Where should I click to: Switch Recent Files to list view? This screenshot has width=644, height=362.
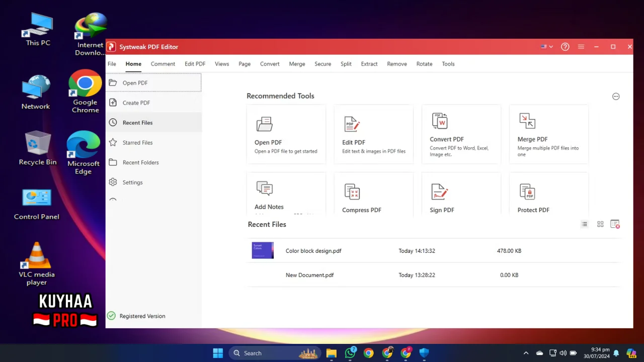click(x=584, y=224)
